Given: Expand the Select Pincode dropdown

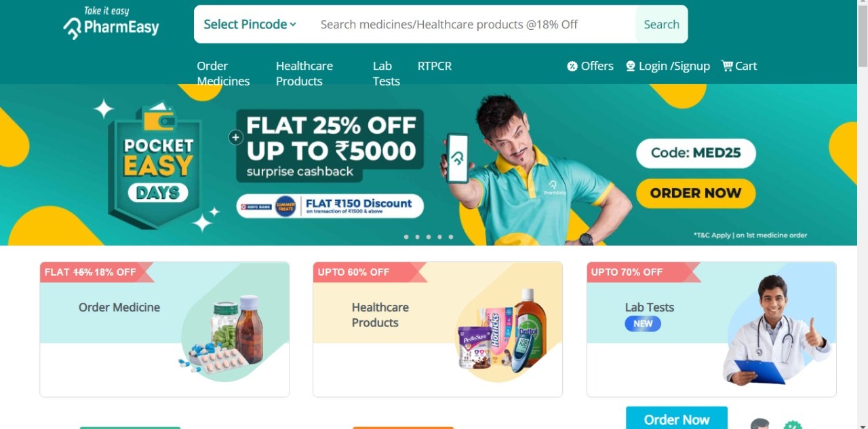Looking at the screenshot, I should click(x=250, y=24).
